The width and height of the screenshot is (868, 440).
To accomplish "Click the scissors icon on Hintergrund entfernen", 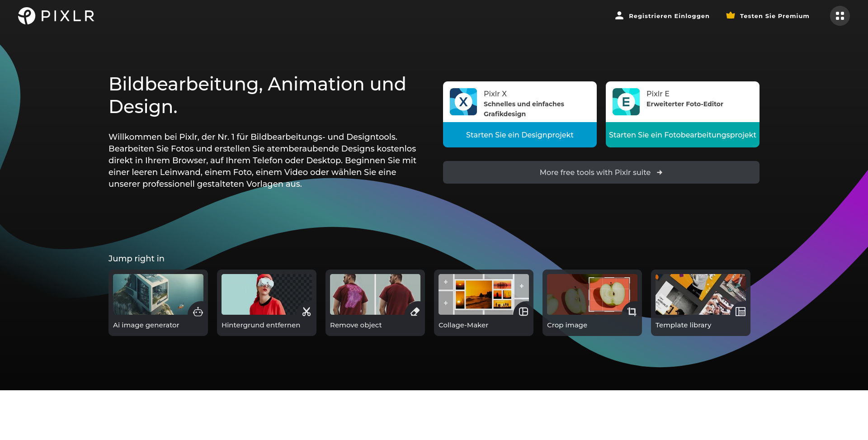I will point(307,312).
